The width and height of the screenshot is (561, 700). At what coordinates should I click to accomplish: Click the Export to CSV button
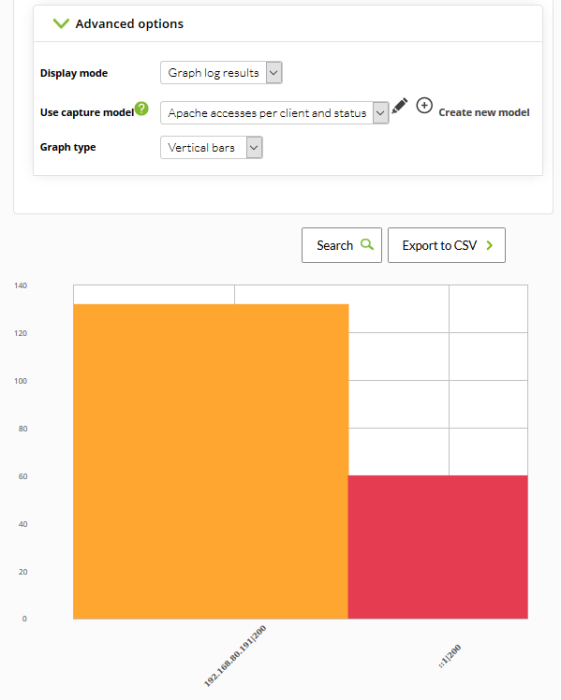446,245
